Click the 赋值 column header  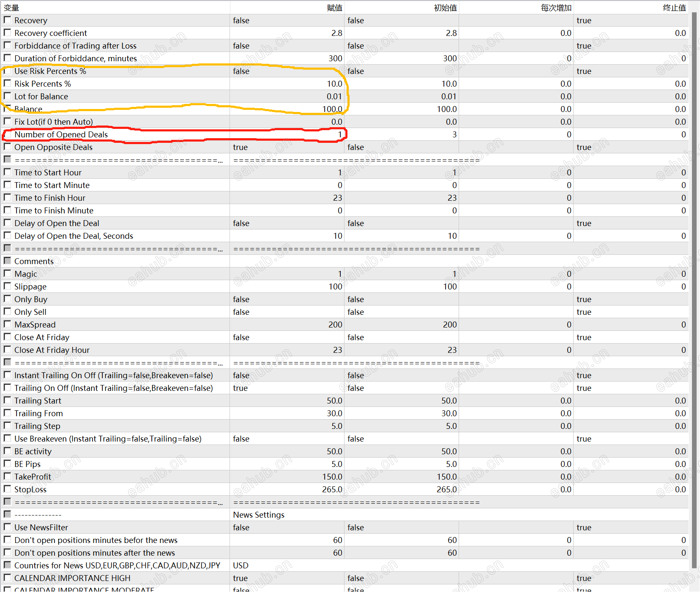click(287, 8)
